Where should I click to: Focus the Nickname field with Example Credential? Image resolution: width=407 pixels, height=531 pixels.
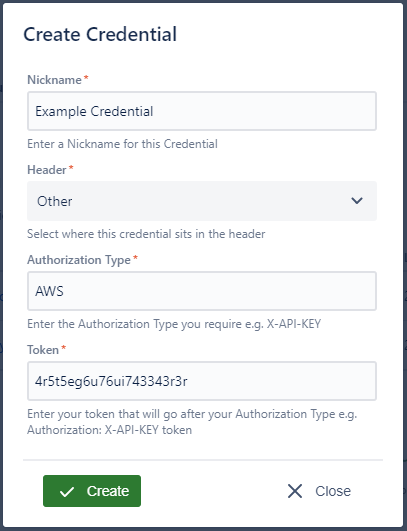202,111
